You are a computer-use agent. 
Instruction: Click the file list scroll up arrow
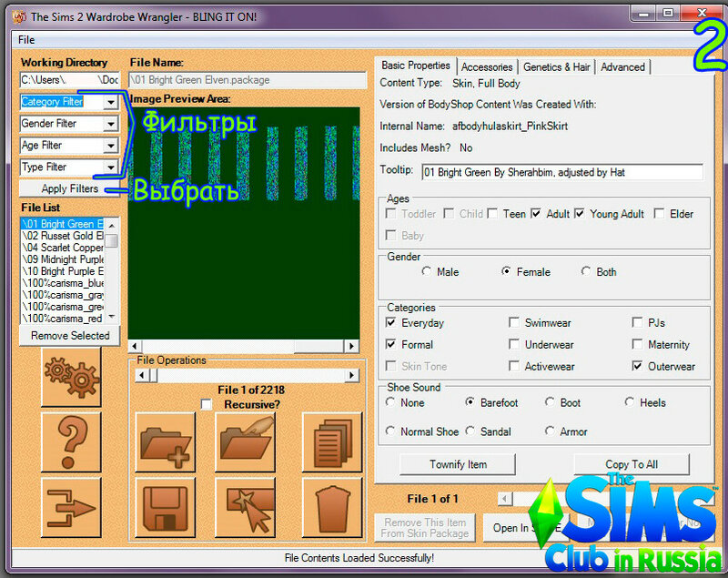pos(112,225)
